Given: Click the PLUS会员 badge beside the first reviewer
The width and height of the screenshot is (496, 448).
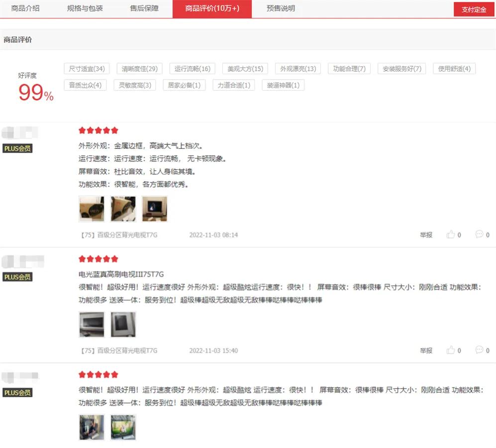Looking at the screenshot, I should pyautogui.click(x=17, y=148).
